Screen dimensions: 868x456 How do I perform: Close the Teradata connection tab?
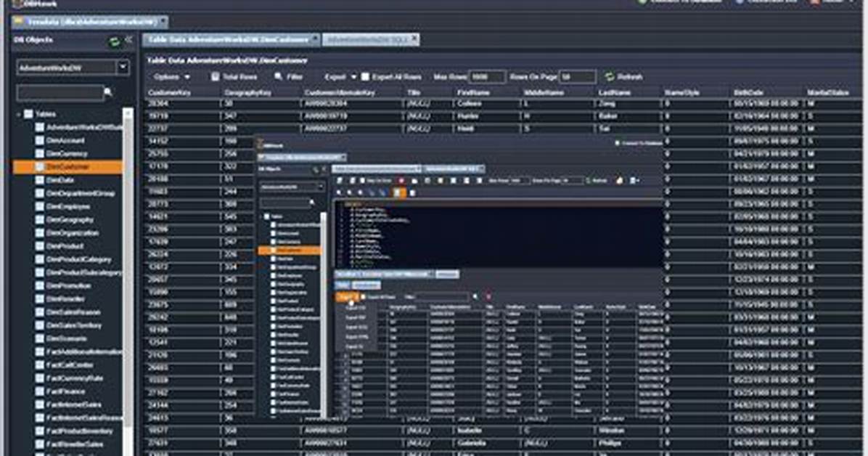click(163, 22)
